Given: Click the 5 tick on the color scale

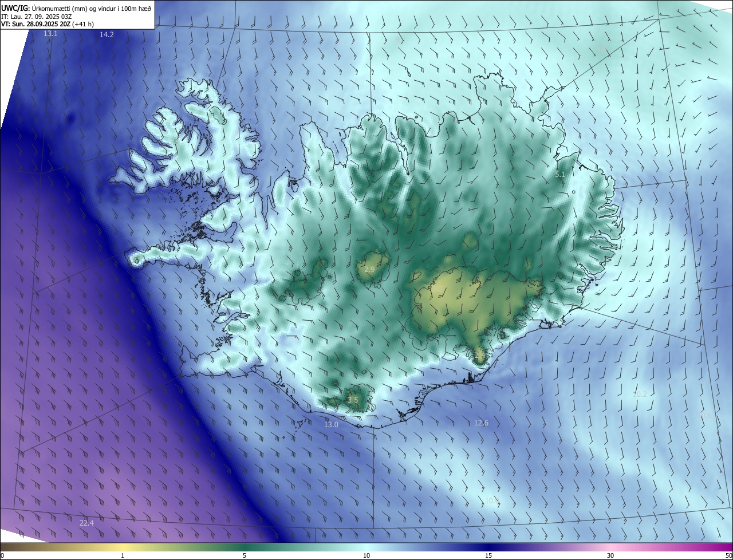Looking at the screenshot, I should click(245, 556).
